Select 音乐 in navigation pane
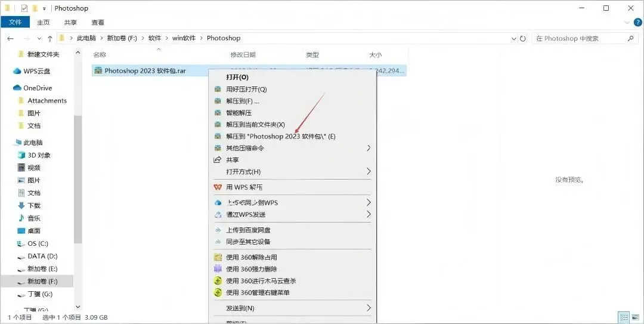Image resolution: width=644 pixels, height=324 pixels. tap(34, 218)
